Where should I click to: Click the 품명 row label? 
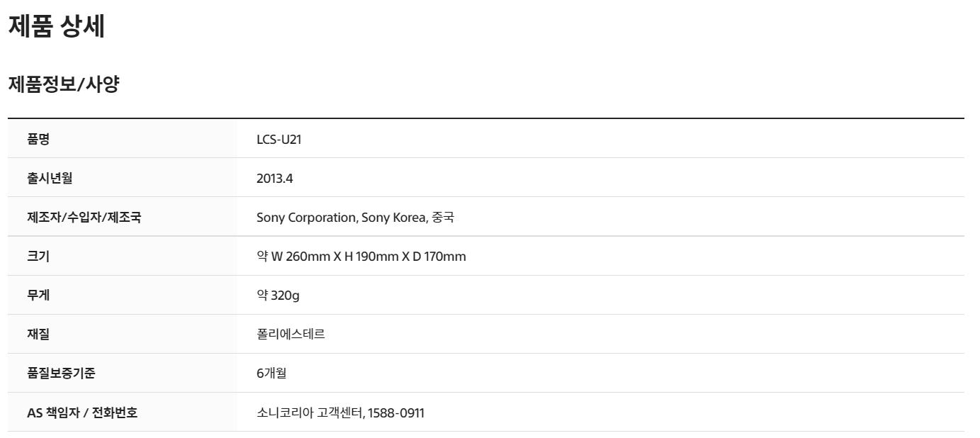[38, 139]
